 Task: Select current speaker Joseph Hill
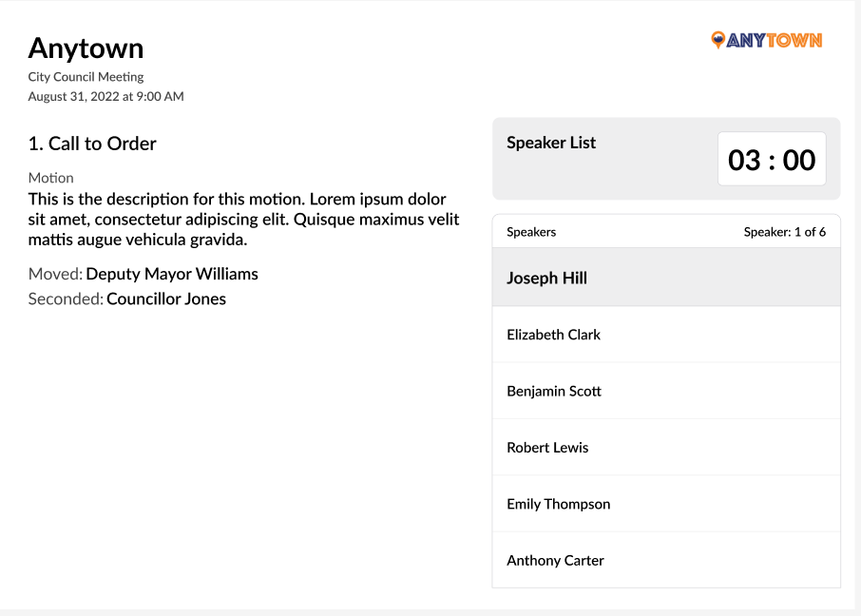point(546,278)
